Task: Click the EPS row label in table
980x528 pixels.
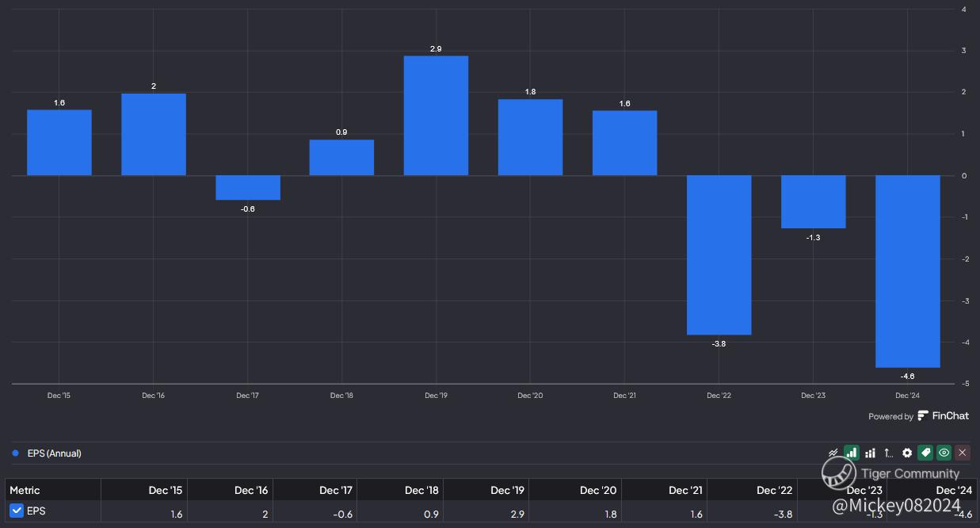Action: coord(36,511)
